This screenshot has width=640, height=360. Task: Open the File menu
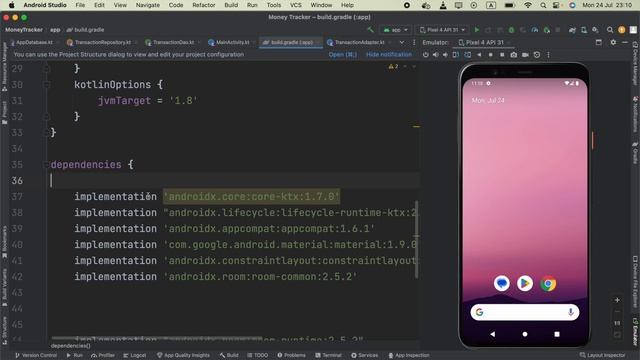coord(80,5)
